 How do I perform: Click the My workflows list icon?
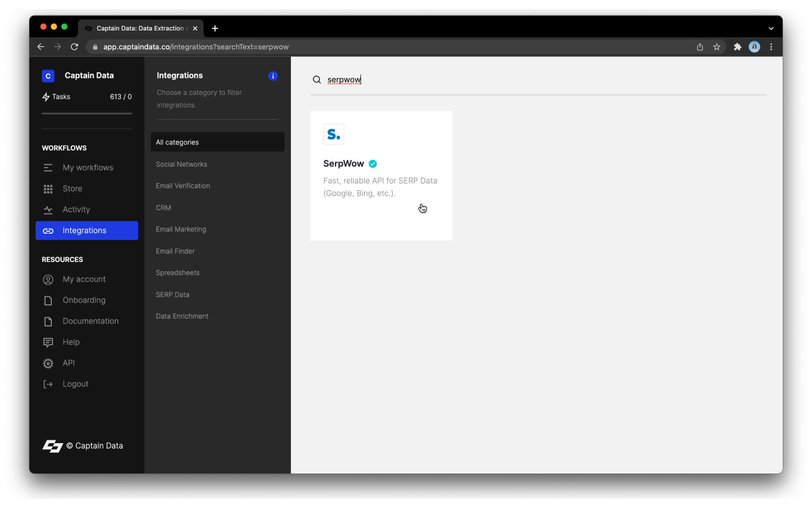[x=48, y=168]
